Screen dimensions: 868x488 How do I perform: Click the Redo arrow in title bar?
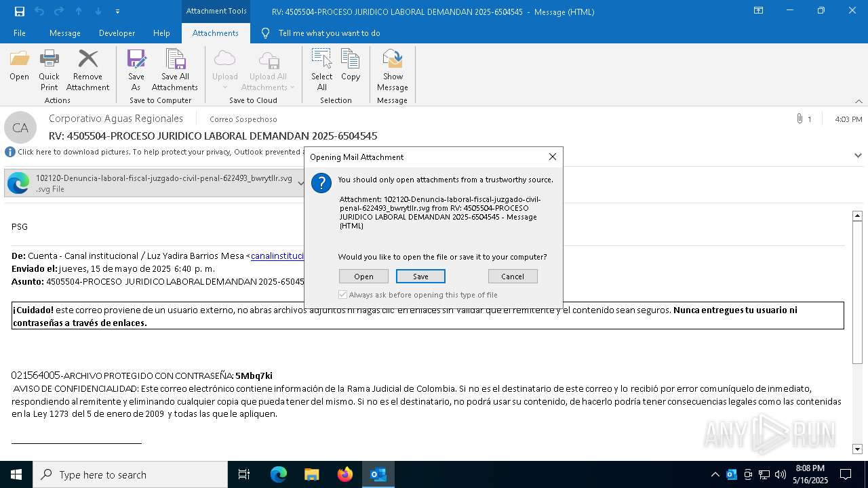(59, 12)
